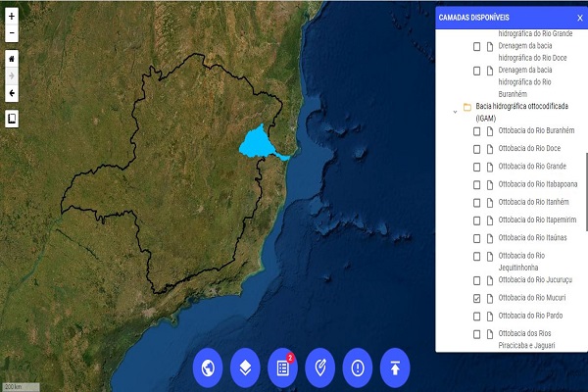
Task: Close the Camadas Disponíveis panel
Action: coord(580,18)
